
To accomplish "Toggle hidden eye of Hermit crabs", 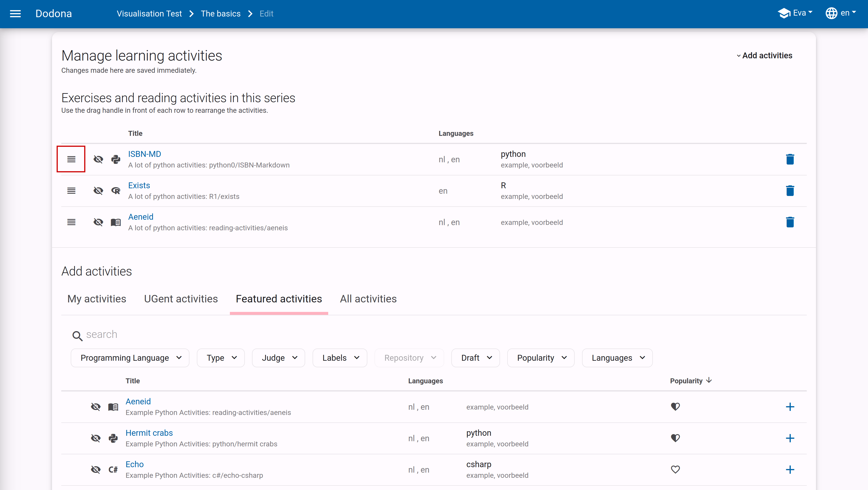I will (96, 438).
